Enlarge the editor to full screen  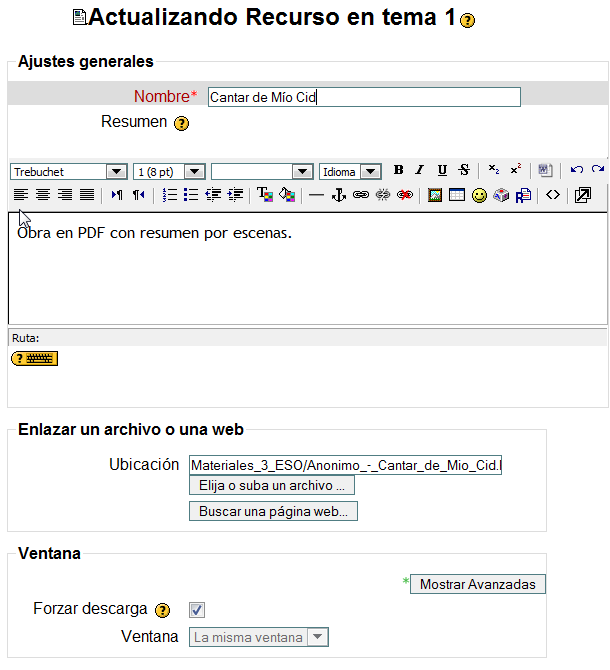[583, 195]
